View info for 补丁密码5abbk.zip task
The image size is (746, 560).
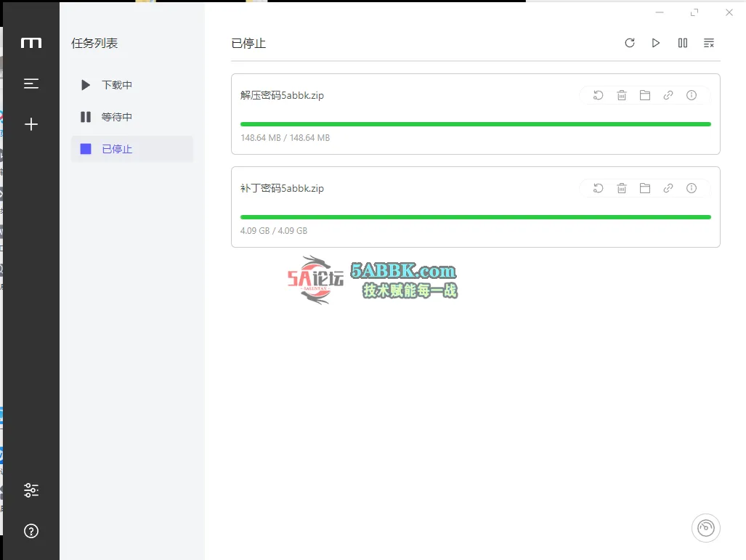coord(692,188)
